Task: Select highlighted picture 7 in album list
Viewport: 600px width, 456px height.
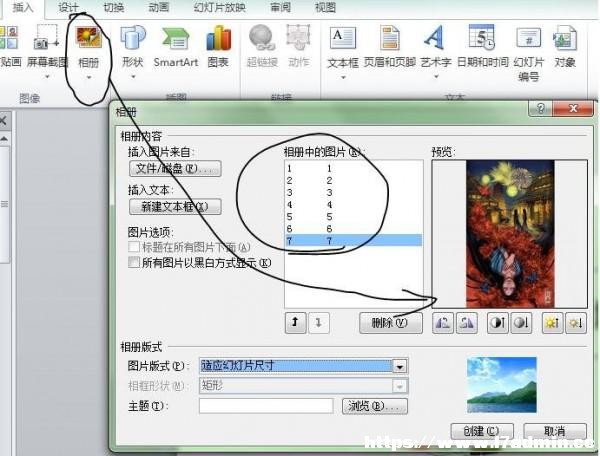Action: (x=354, y=241)
